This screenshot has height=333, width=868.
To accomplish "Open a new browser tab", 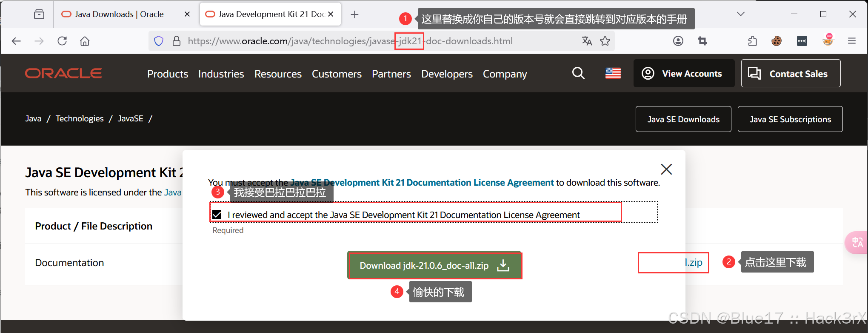I will (354, 14).
